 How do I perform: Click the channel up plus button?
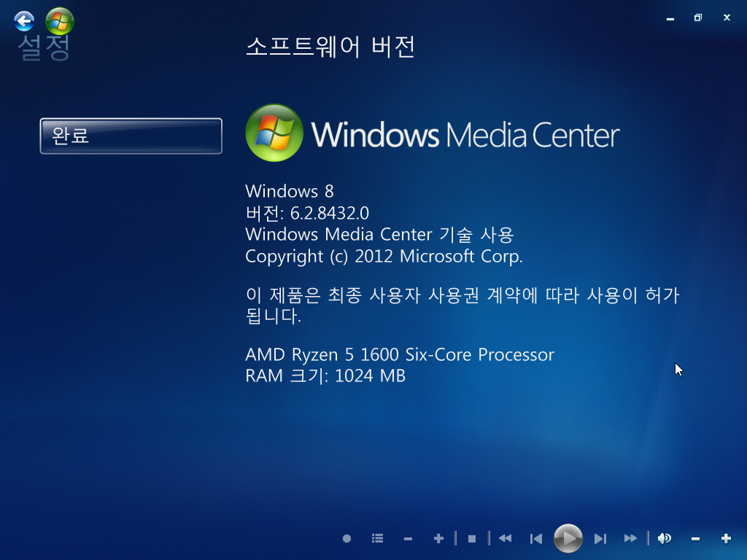[x=438, y=539]
